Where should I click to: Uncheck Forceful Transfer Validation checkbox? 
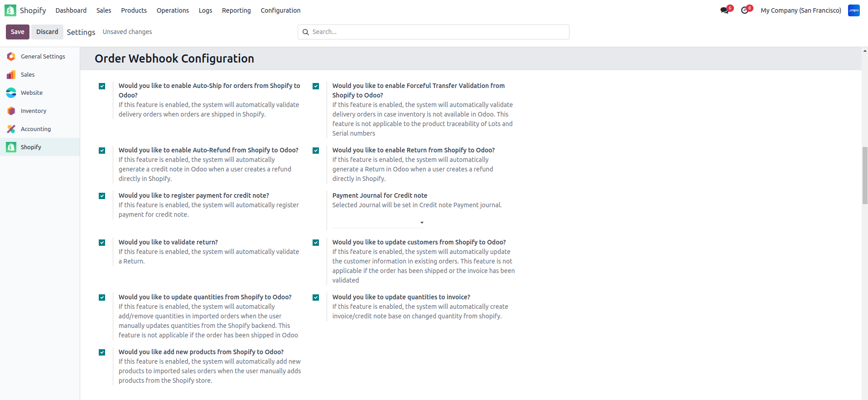pos(316,86)
